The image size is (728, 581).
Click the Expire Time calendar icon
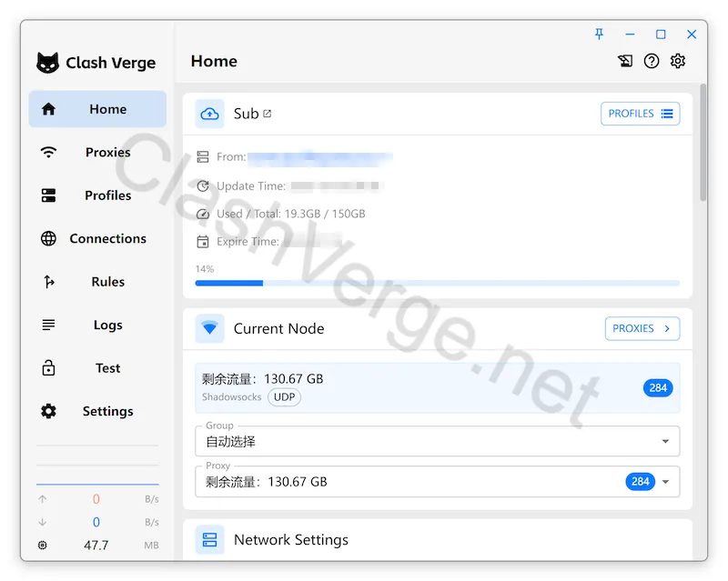(x=203, y=242)
